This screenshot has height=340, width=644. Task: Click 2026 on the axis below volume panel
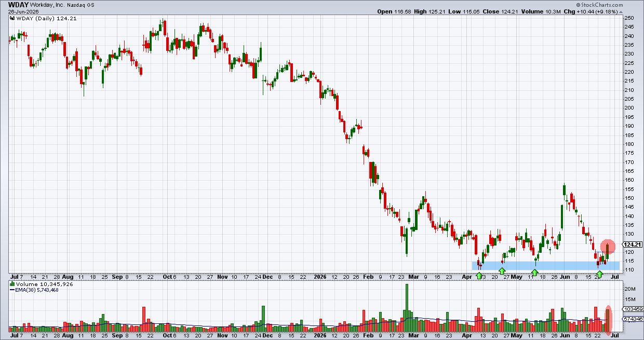[x=319, y=336]
